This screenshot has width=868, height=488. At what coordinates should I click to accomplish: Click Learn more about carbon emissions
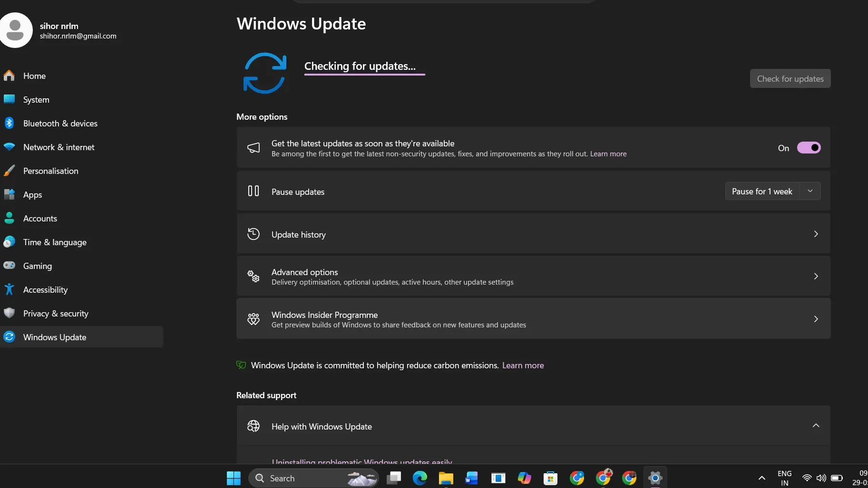523,365
